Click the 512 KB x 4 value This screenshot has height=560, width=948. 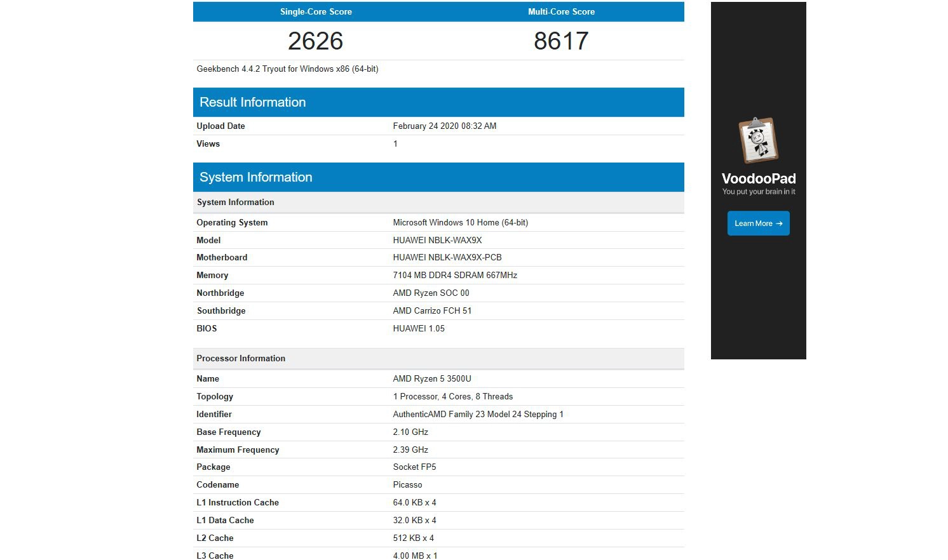tap(413, 538)
